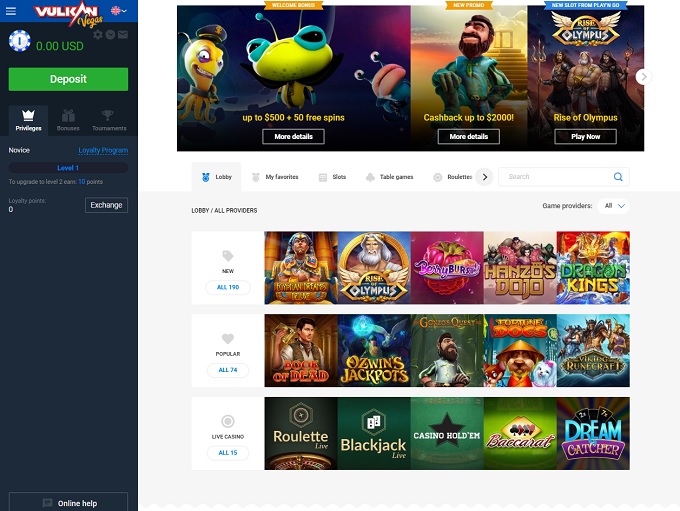Click the round chevron icon beside the gear

click(x=111, y=34)
